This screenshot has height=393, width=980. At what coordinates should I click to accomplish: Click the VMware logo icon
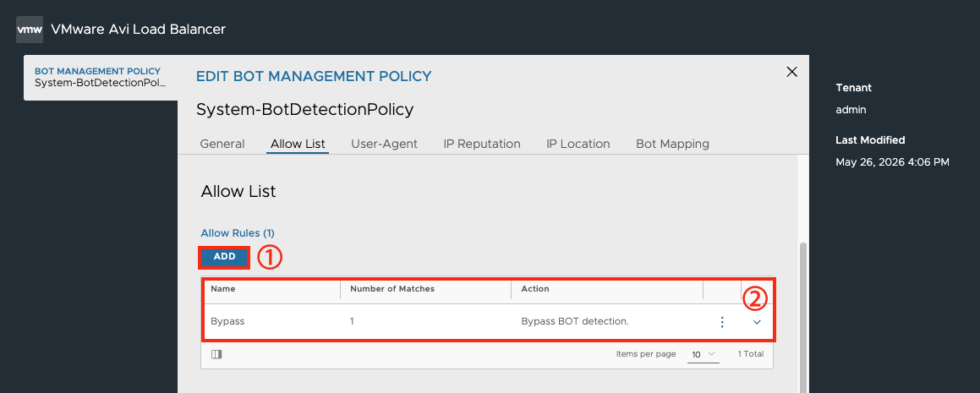[30, 30]
